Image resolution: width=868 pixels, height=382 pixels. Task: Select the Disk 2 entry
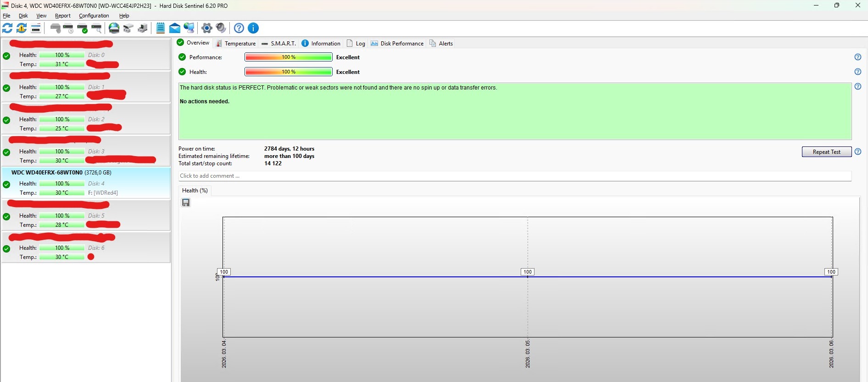(x=86, y=118)
